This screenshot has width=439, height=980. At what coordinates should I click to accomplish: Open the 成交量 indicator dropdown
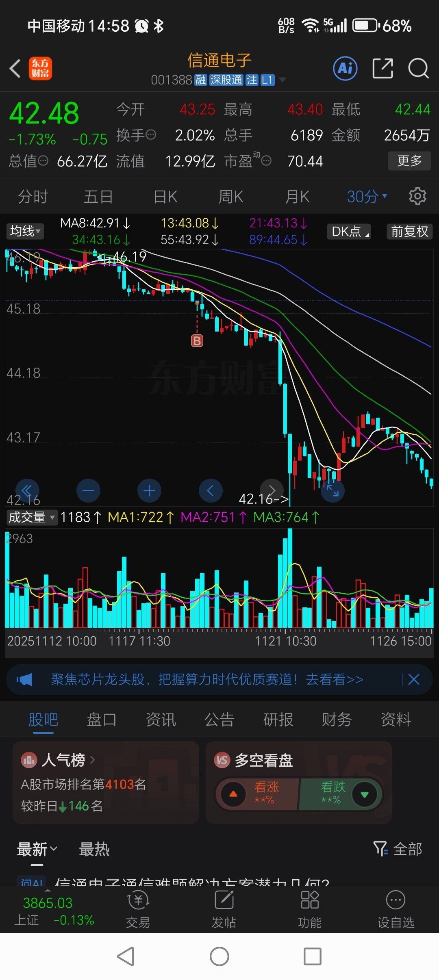coord(32,517)
